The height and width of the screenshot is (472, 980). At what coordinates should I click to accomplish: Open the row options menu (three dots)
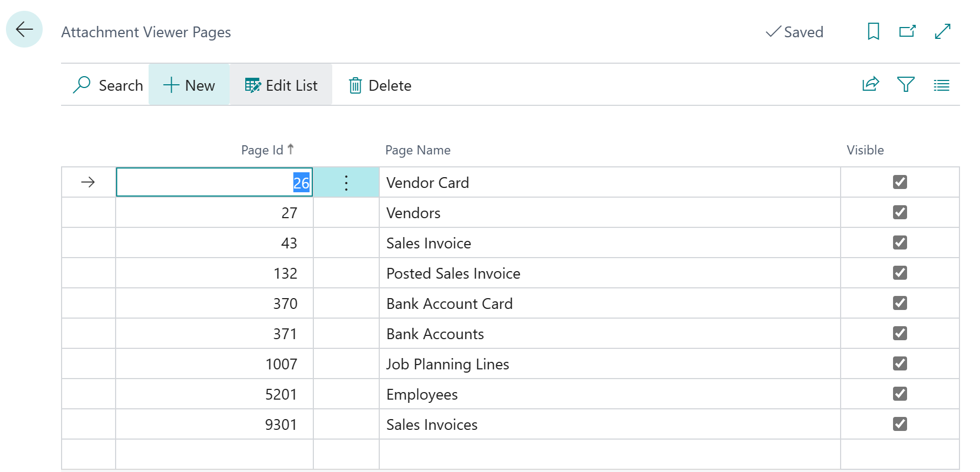(x=346, y=183)
